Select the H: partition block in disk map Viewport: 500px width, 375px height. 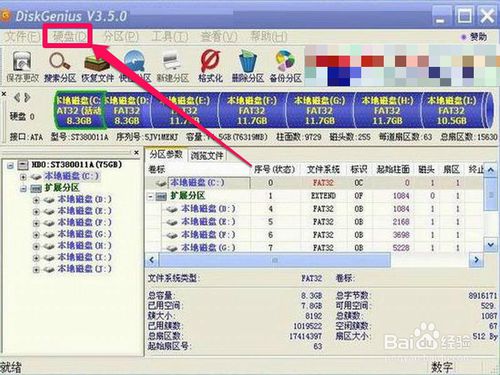[387, 110]
